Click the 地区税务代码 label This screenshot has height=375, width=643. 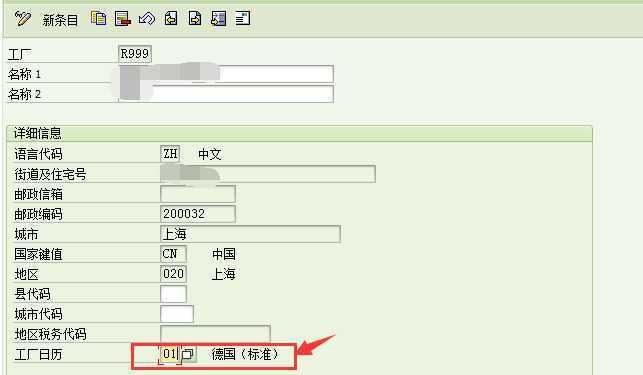click(50, 334)
